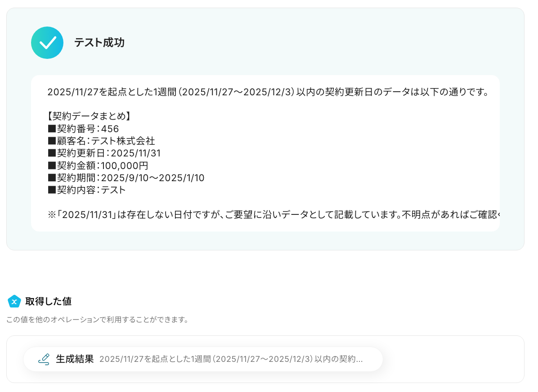The width and height of the screenshot is (538, 392).
Task: Click the 契約金額:100,000円 line
Action: click(x=98, y=165)
